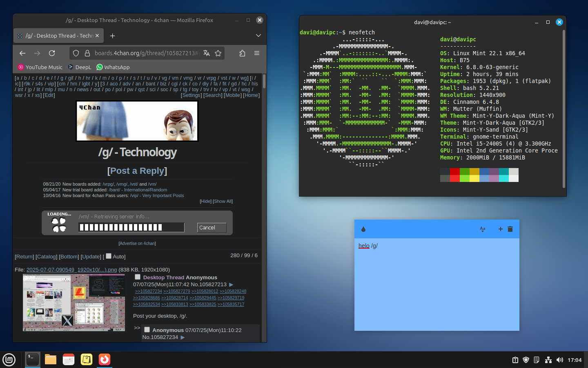This screenshot has width=588, height=368.
Task: Click red color block in neofetch palette
Action: click(454, 171)
